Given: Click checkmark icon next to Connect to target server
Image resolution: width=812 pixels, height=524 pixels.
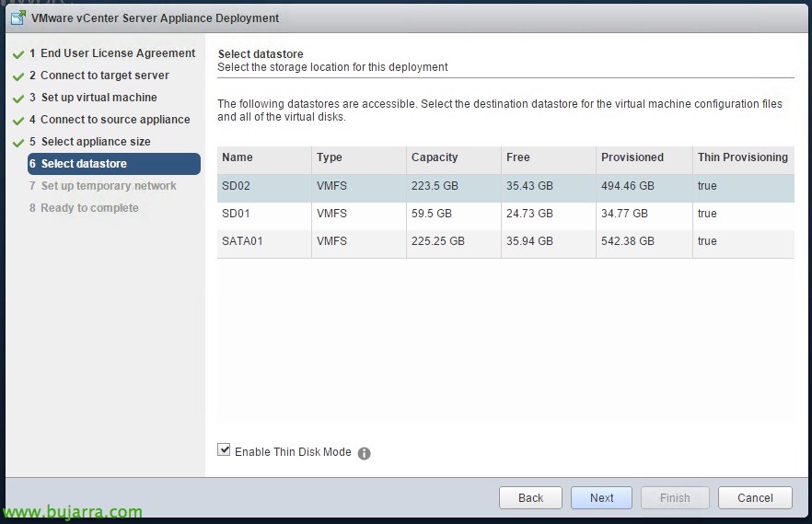Looking at the screenshot, I should tap(18, 76).
